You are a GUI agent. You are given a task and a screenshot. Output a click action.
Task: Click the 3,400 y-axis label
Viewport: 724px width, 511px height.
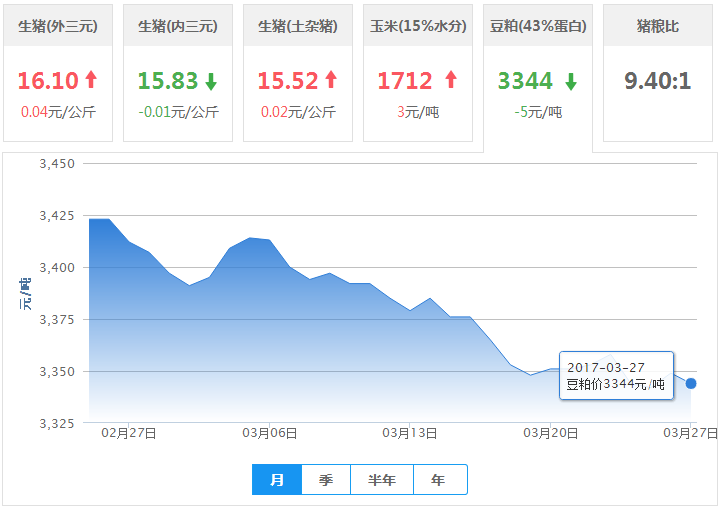[57, 268]
